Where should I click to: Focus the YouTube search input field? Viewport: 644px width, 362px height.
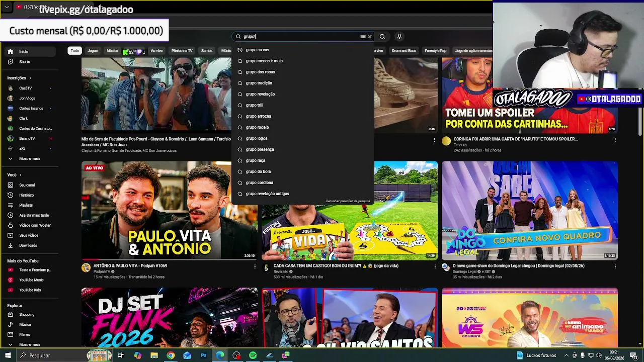300,37
